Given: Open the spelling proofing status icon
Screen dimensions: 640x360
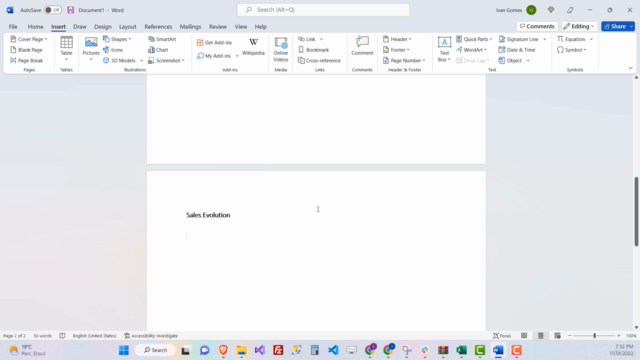Looking at the screenshot, I should pyautogui.click(x=62, y=336).
